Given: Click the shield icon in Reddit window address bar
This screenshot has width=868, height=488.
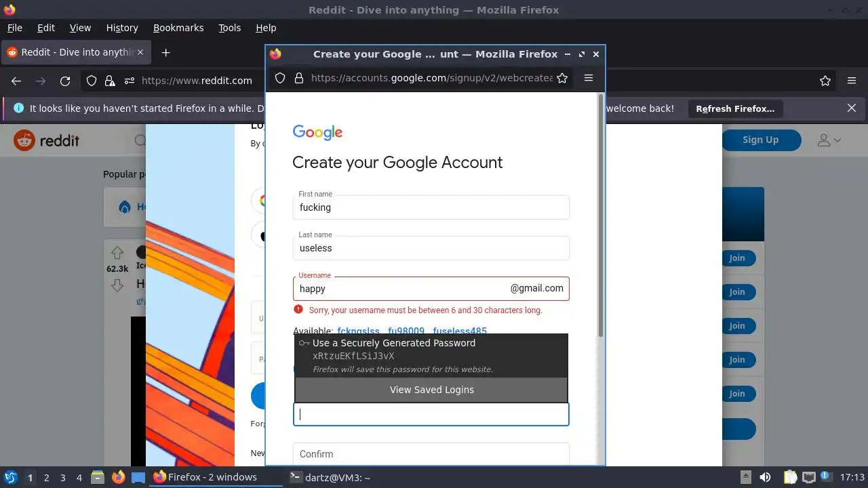Looking at the screenshot, I should [92, 81].
